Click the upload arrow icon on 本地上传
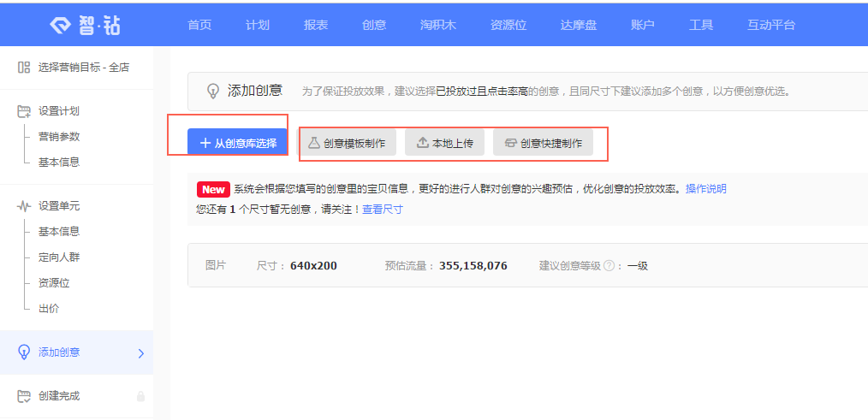This screenshot has width=868, height=420. [x=422, y=144]
